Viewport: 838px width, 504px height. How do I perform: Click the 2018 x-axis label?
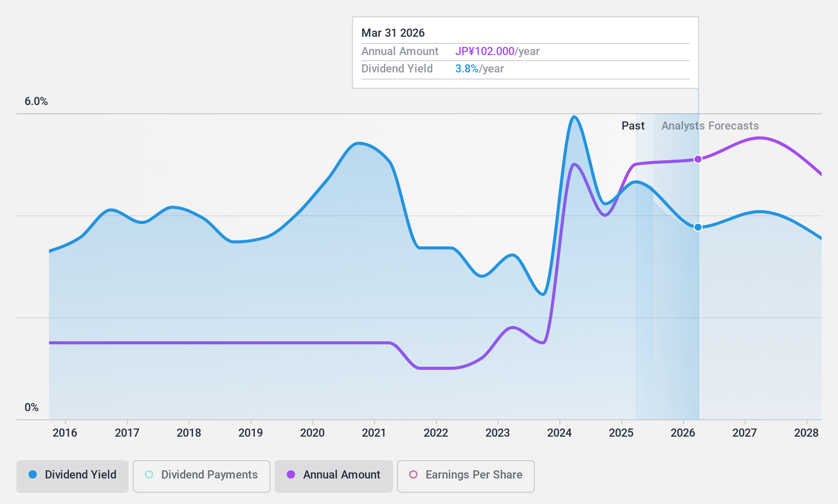[189, 433]
